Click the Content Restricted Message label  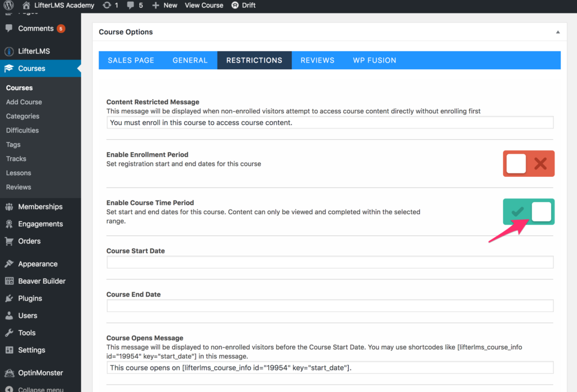pos(153,103)
